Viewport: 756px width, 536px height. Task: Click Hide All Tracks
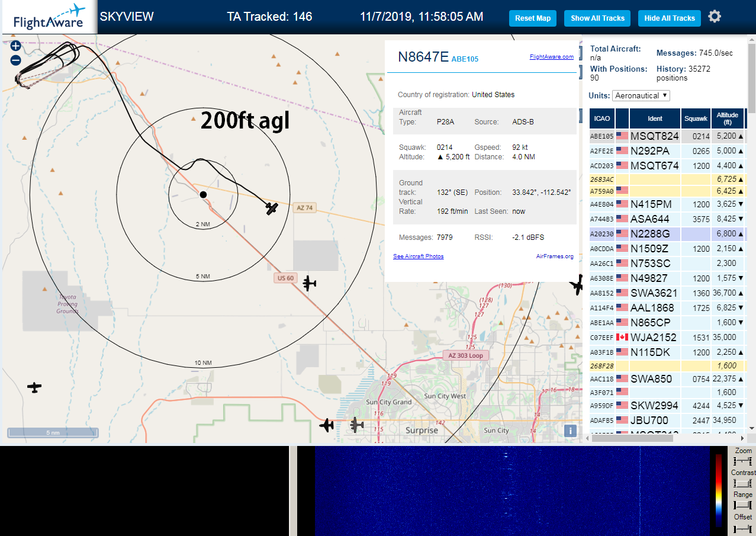tap(670, 18)
